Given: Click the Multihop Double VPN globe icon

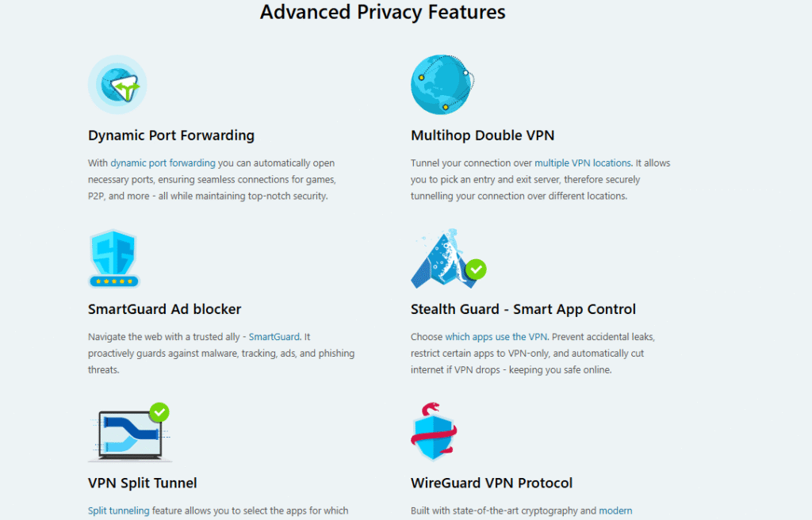Looking at the screenshot, I should pyautogui.click(x=442, y=85).
